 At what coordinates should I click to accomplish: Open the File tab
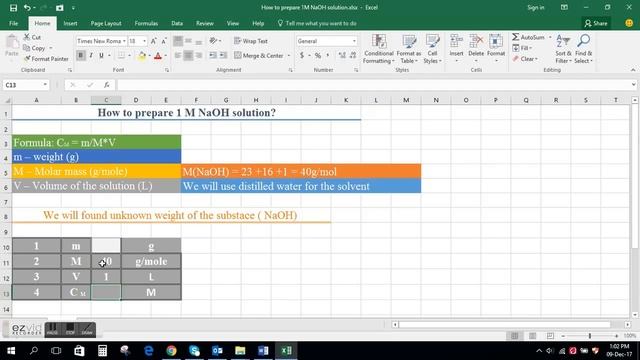[x=13, y=23]
